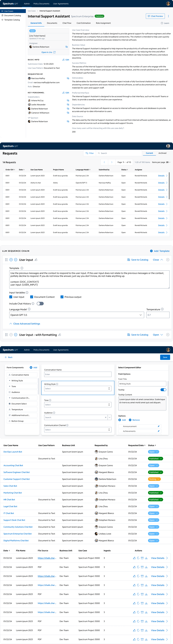Switch to the Chat Flow tab
This screenshot has height=644, width=173.
(67, 23)
